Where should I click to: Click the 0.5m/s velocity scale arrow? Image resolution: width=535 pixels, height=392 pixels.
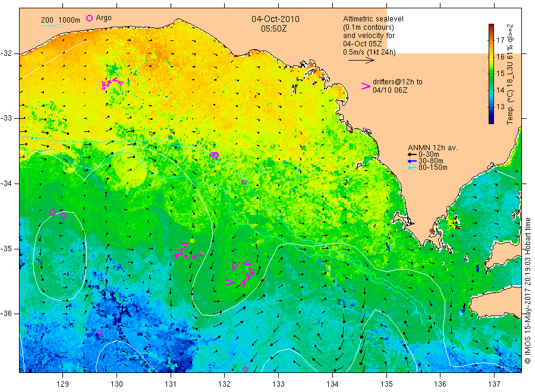tap(361, 61)
